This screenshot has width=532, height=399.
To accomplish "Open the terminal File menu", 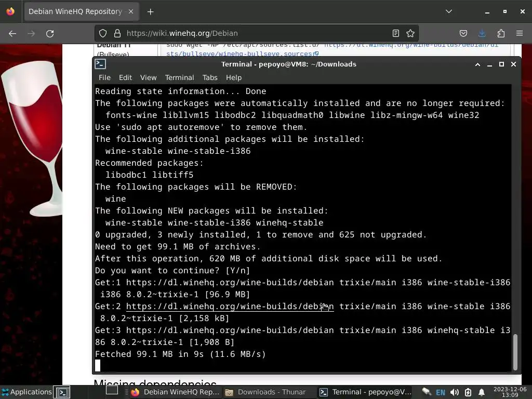I will (104, 78).
